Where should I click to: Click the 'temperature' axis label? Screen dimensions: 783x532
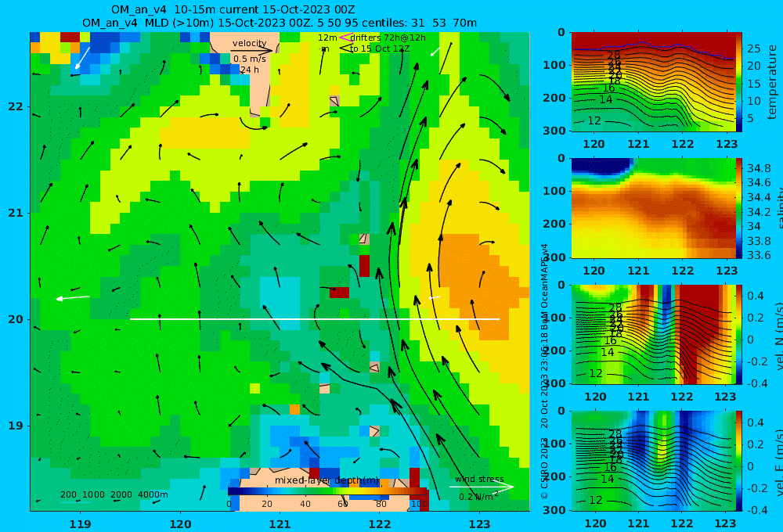click(772, 82)
